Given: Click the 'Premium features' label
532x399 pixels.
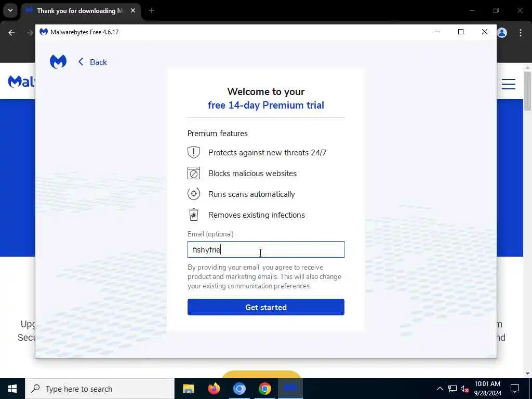Looking at the screenshot, I should tap(218, 134).
